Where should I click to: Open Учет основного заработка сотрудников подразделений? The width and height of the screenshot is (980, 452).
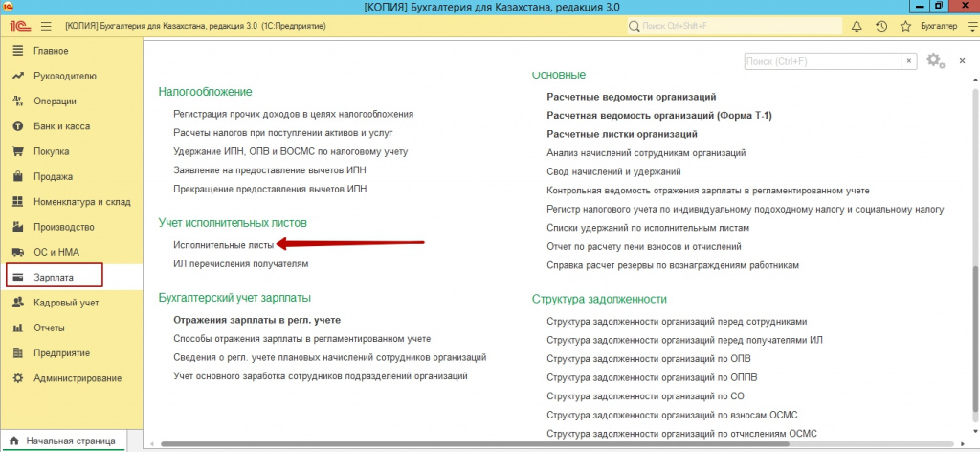[321, 376]
